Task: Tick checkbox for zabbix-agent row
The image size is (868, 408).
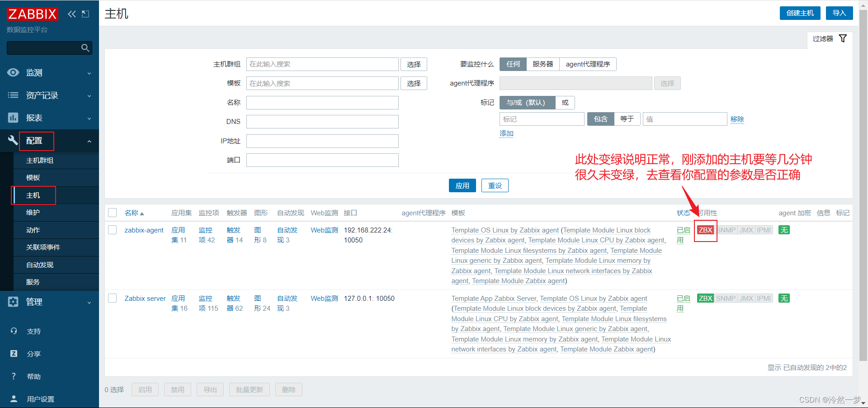Action: (x=113, y=230)
